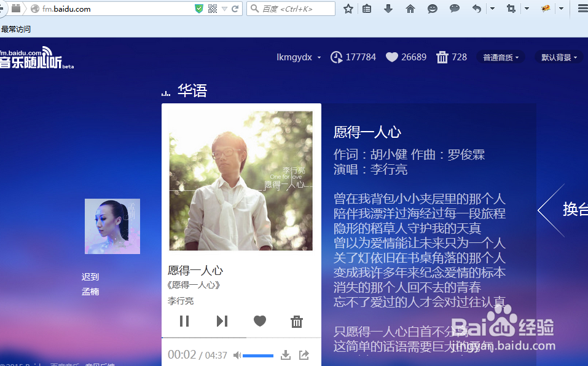The height and width of the screenshot is (366, 588).
Task: Skip to the next track
Action: 222,321
